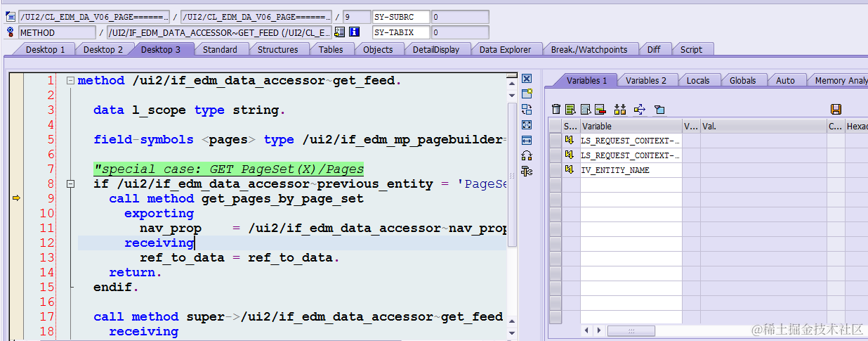
Task: Save variables with the floppy disk icon
Action: pyautogui.click(x=836, y=109)
